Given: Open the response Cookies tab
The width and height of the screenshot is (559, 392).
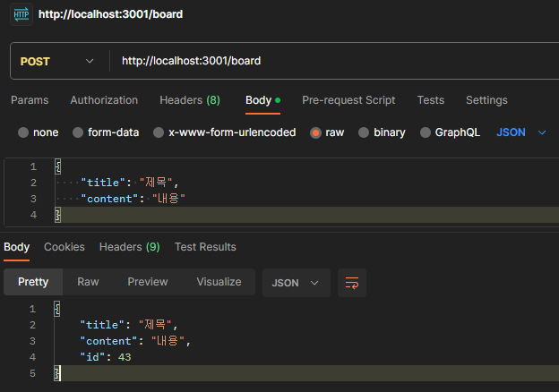Looking at the screenshot, I should 64,247.
